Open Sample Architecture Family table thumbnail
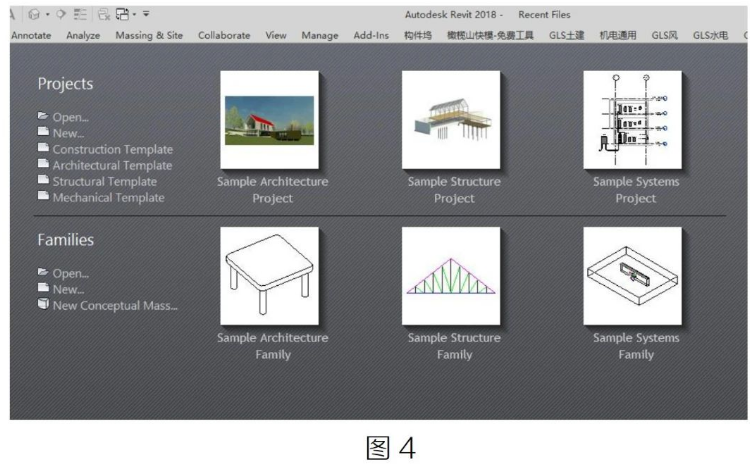This screenshot has height=473, width=750. tap(269, 276)
